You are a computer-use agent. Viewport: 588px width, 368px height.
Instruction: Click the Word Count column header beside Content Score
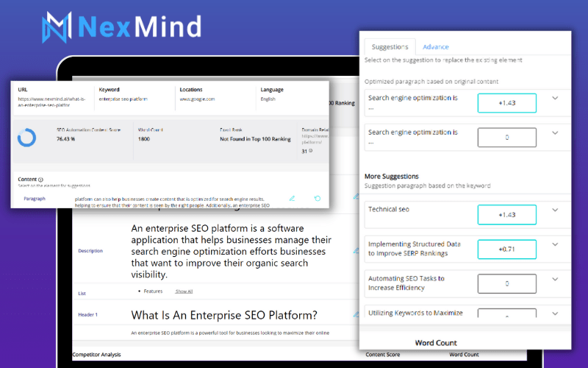tap(464, 355)
